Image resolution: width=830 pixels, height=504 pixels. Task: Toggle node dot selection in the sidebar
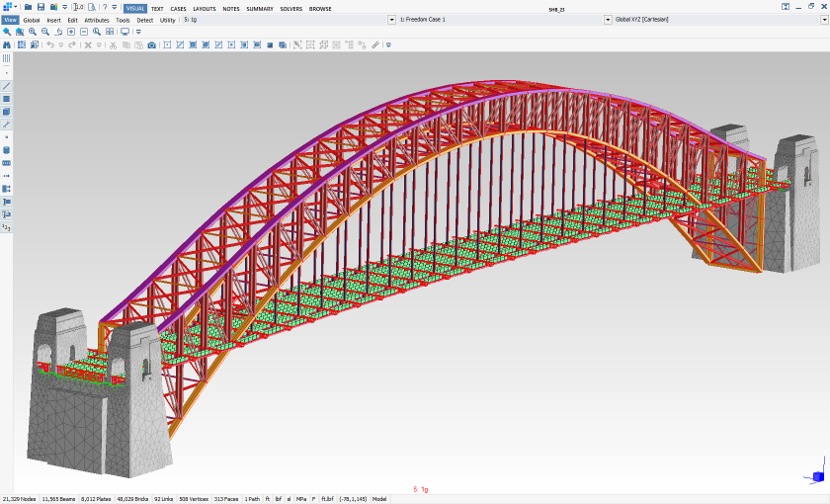6,73
